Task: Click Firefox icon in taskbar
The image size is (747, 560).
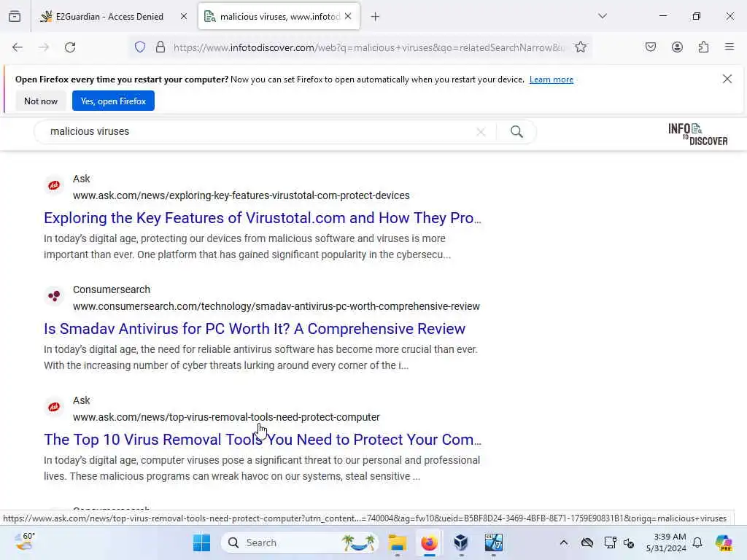Action: pos(429,542)
